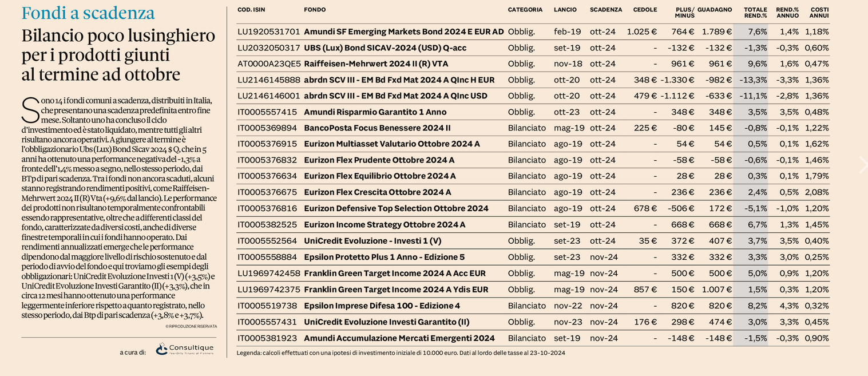Click fund 'Eurizon Income Strategy Ottobre 2024 A'
Screen dimensions: 868x376
(x=385, y=225)
